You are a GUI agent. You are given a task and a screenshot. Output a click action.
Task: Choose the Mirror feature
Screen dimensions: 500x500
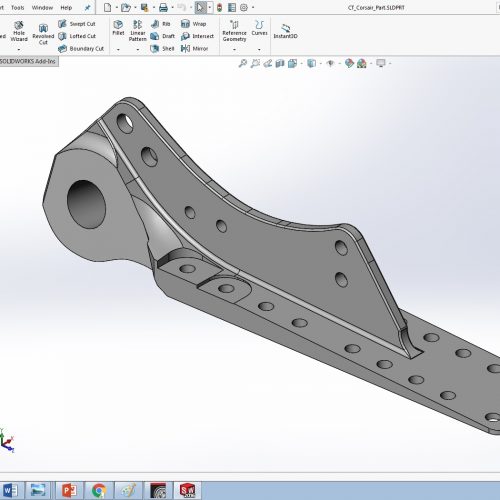pyautogui.click(x=194, y=49)
